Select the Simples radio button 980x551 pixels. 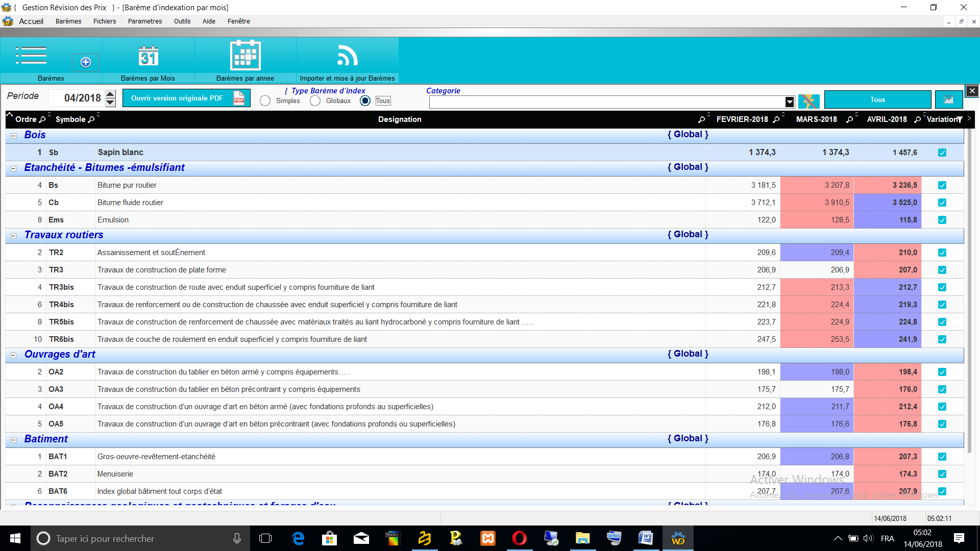(x=265, y=101)
